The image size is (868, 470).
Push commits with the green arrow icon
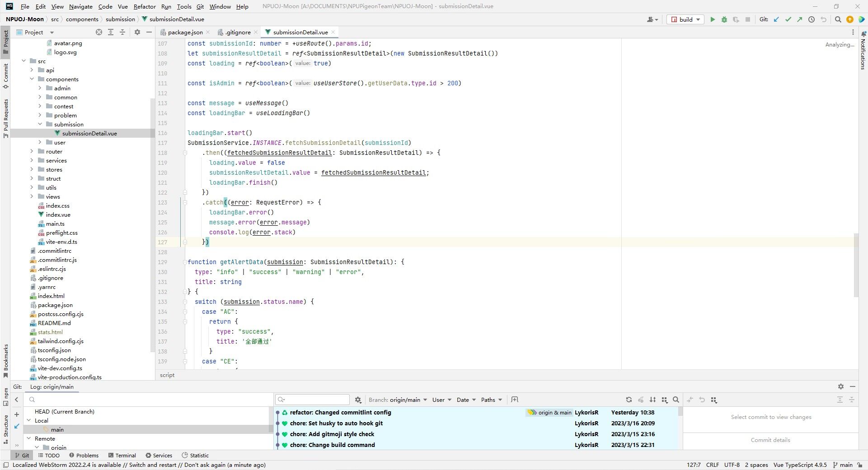click(x=800, y=19)
